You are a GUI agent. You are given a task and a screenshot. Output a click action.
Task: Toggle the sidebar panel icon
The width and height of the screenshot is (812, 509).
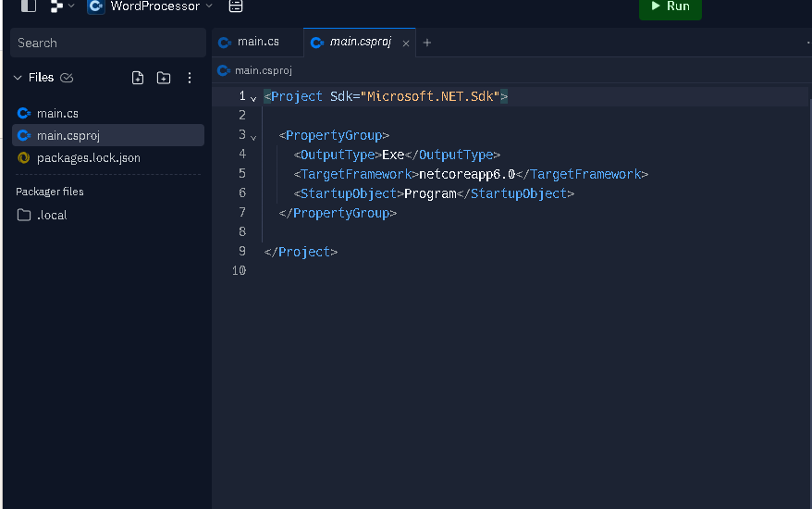(x=29, y=6)
